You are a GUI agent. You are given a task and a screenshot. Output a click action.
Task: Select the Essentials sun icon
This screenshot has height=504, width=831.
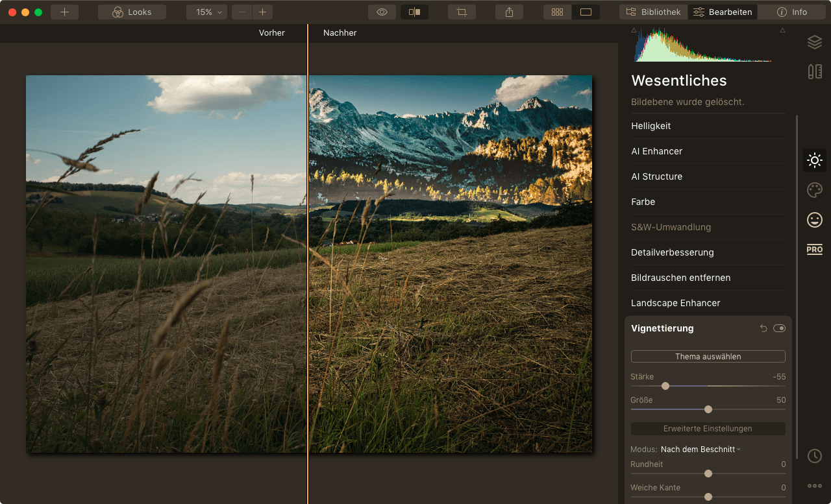point(814,160)
